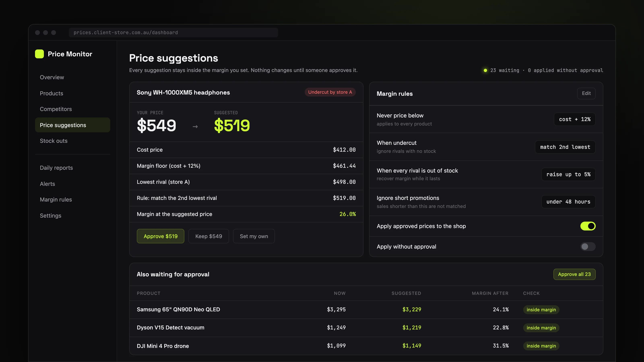This screenshot has height=362, width=644.
Task: Select the Dyson V15 Detect vacuum row
Action: click(x=366, y=328)
